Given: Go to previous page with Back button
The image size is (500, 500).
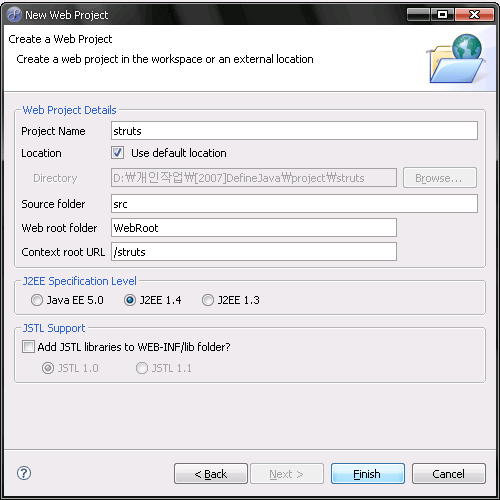Looking at the screenshot, I should (211, 473).
